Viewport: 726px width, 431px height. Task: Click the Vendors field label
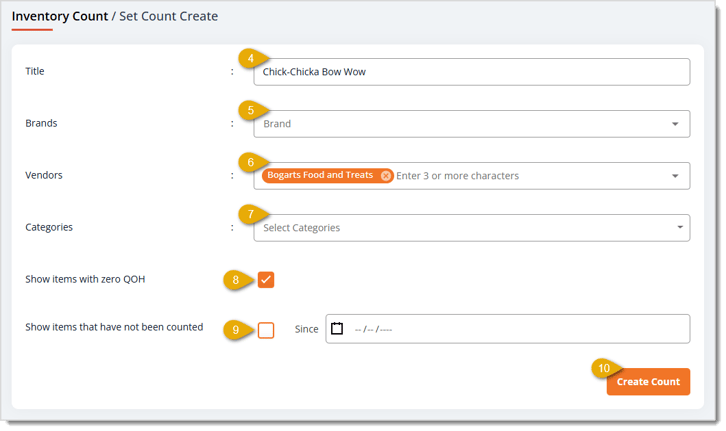[x=44, y=175]
